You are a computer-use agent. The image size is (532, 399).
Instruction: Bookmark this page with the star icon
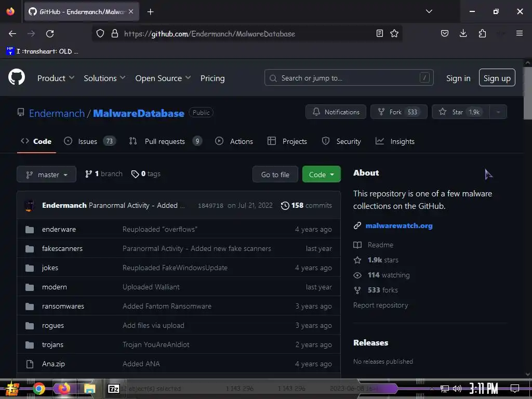point(394,33)
